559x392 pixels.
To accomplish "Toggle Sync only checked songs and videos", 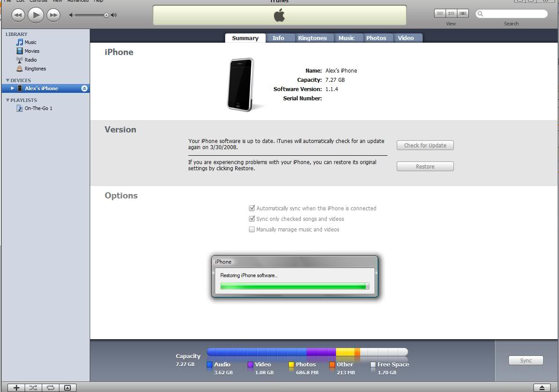I will 252,219.
